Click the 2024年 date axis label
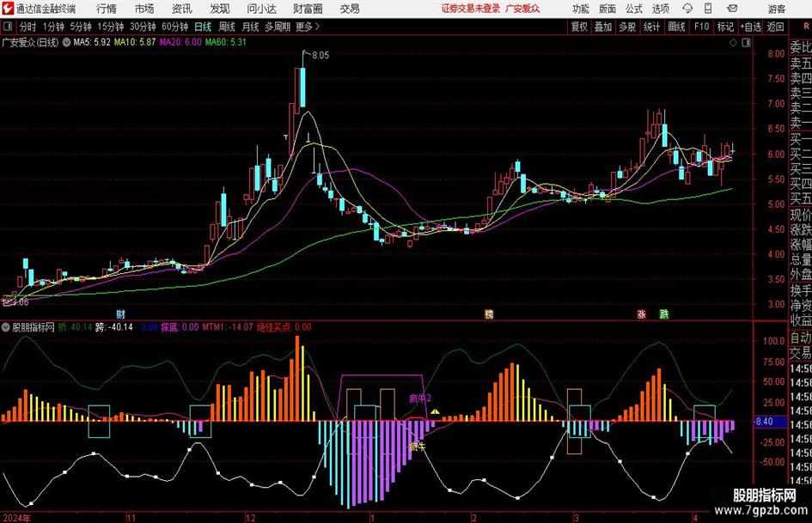Viewport: 812px width, 523px height. tap(16, 518)
